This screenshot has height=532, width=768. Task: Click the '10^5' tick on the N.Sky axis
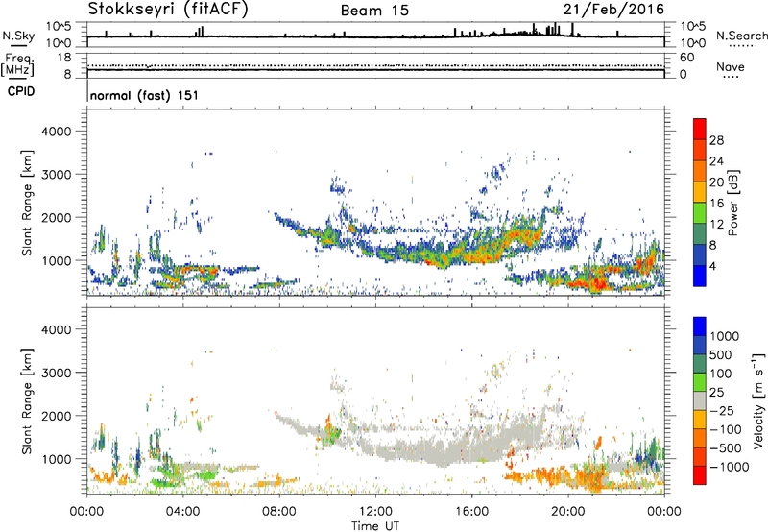click(x=60, y=26)
